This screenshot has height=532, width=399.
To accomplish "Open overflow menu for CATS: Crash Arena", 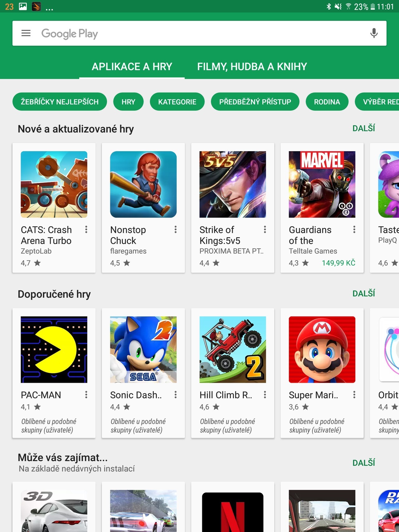I will [x=86, y=230].
